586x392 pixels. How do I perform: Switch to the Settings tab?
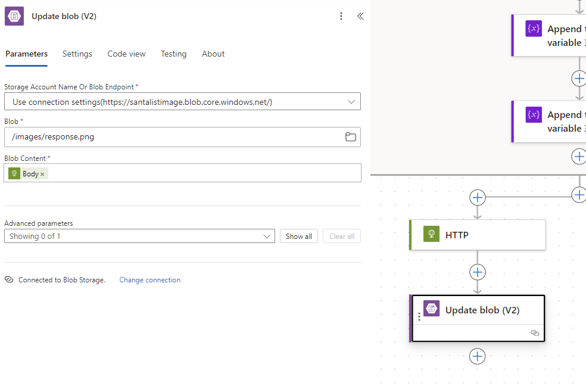pos(77,54)
